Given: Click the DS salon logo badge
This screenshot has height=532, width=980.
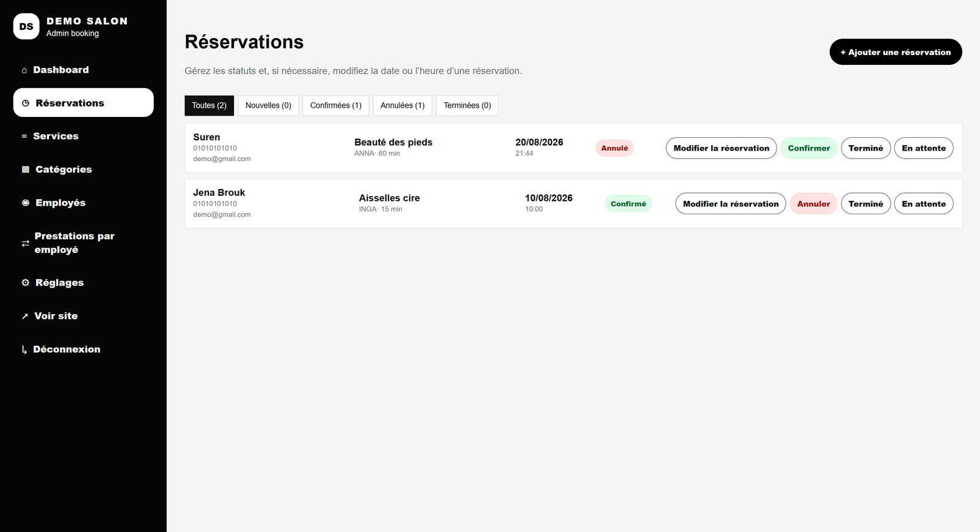Looking at the screenshot, I should [26, 26].
